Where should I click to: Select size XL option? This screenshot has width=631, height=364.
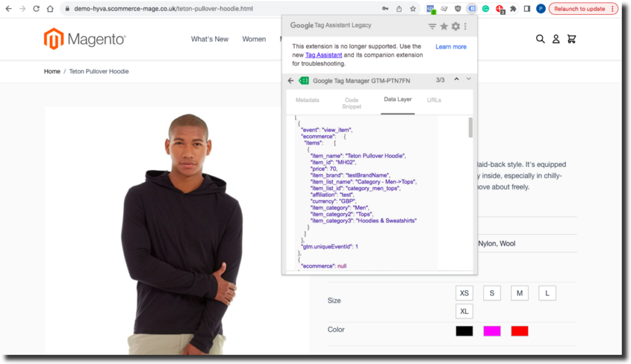(x=465, y=311)
